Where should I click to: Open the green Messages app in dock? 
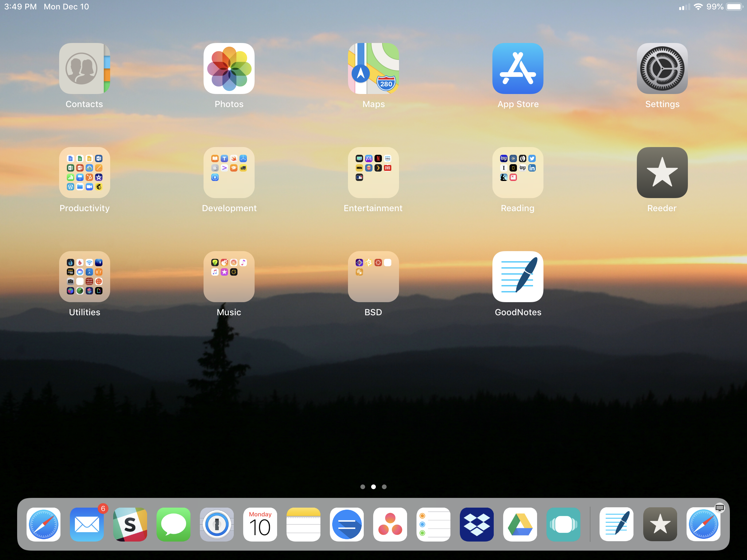pos(174,524)
